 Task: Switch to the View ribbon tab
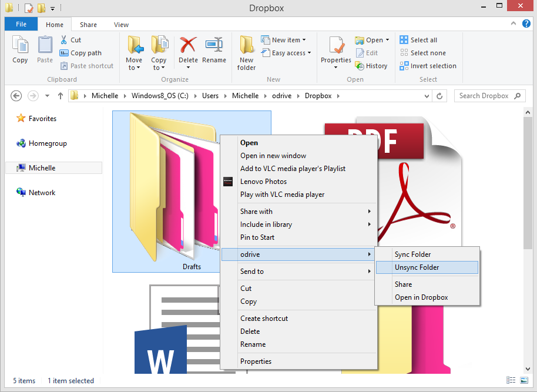[121, 25]
